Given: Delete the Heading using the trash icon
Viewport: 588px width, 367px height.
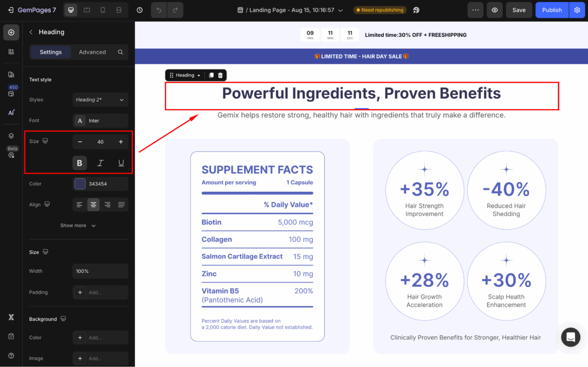Looking at the screenshot, I should pyautogui.click(x=220, y=75).
